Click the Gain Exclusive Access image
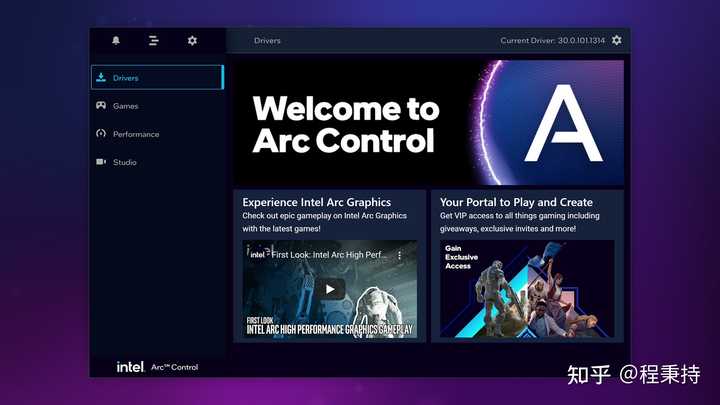 click(x=527, y=289)
